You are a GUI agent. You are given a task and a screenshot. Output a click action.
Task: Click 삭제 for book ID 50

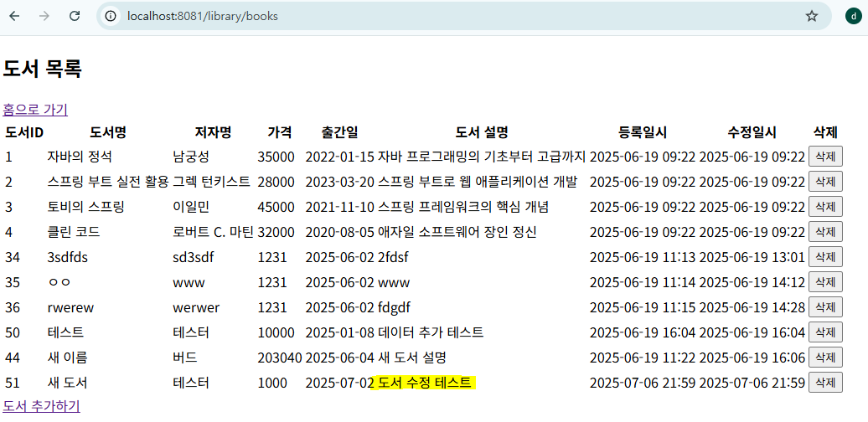point(825,332)
